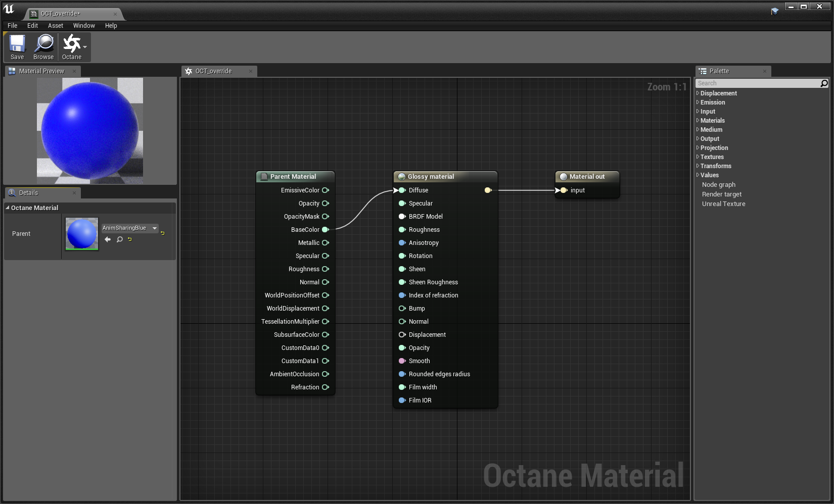Click the blue sphere in Material Preview
This screenshot has height=504, width=834.
click(x=90, y=130)
